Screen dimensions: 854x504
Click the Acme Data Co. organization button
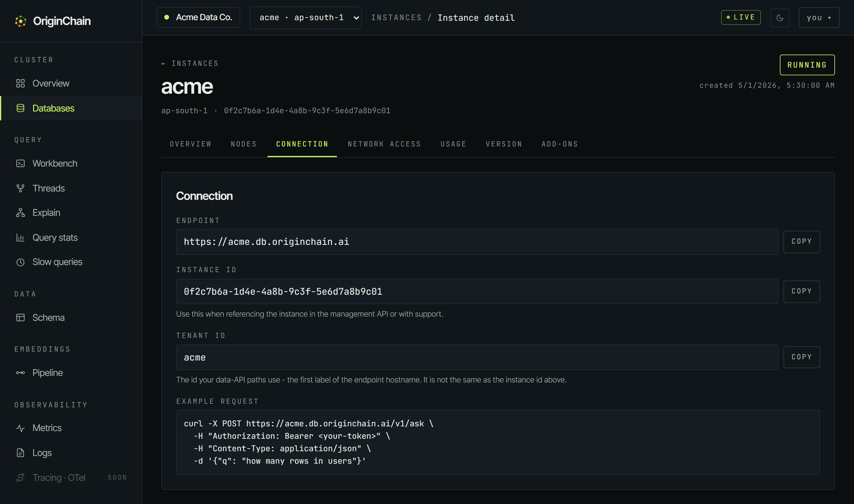(x=198, y=17)
